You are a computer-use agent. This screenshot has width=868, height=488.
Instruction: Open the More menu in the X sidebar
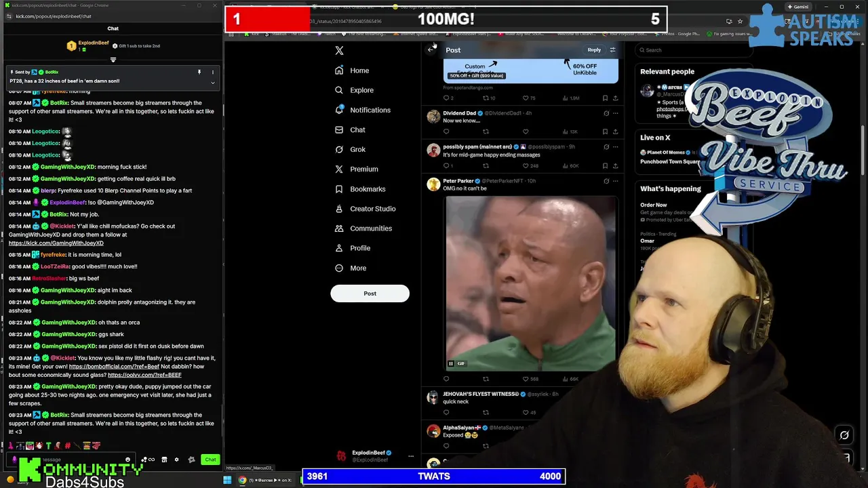[351, 268]
